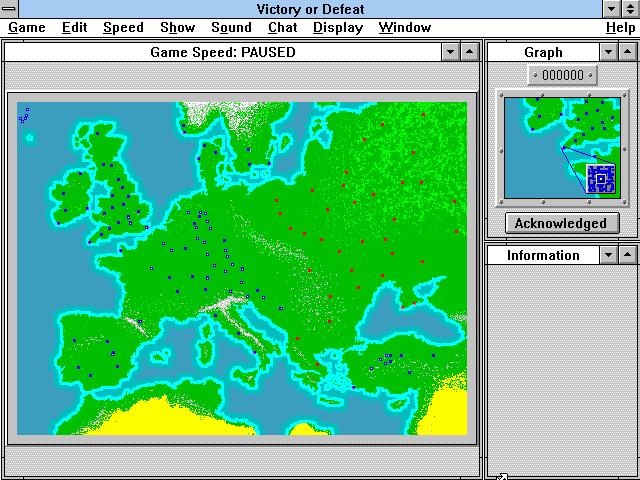Click the blue square marker on minimap

click(600, 179)
